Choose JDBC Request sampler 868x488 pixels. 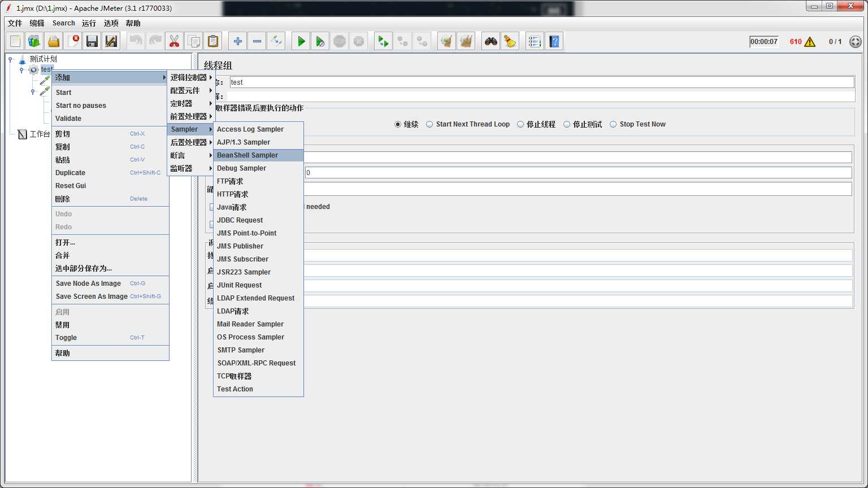[x=258, y=220]
